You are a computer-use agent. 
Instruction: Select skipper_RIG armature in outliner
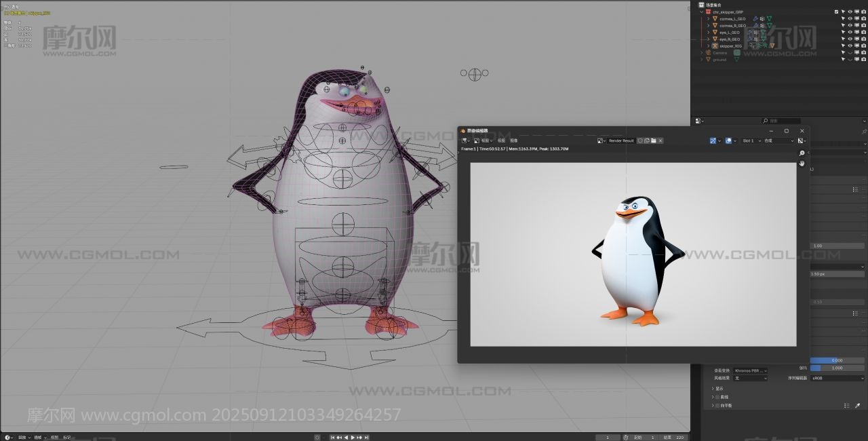tap(731, 46)
